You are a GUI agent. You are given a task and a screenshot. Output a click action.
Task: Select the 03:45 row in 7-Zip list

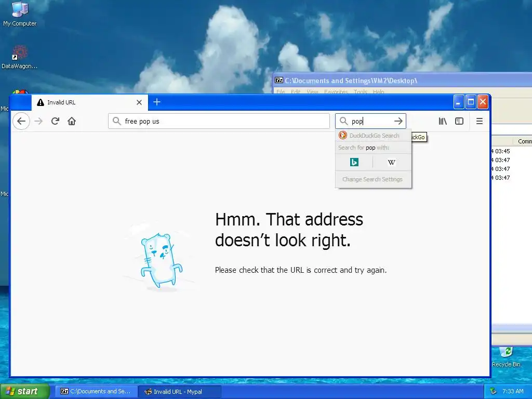click(x=511, y=151)
